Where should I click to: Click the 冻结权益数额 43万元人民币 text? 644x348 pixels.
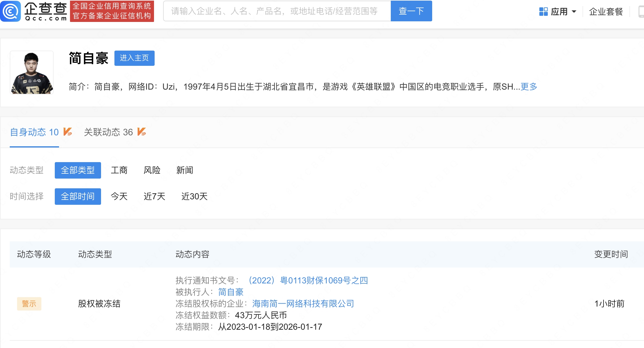231,315
